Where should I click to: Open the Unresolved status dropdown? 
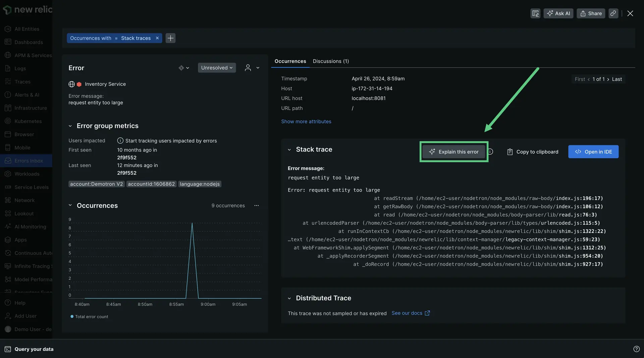click(x=217, y=68)
